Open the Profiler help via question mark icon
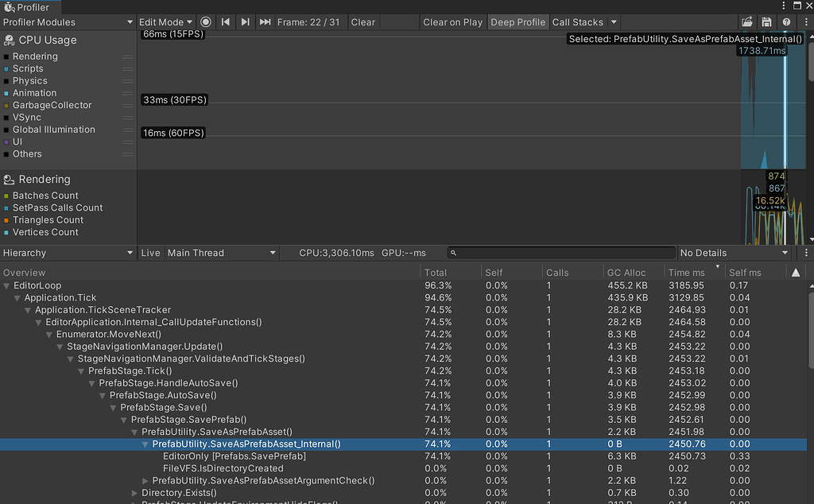814x504 pixels. [x=786, y=22]
